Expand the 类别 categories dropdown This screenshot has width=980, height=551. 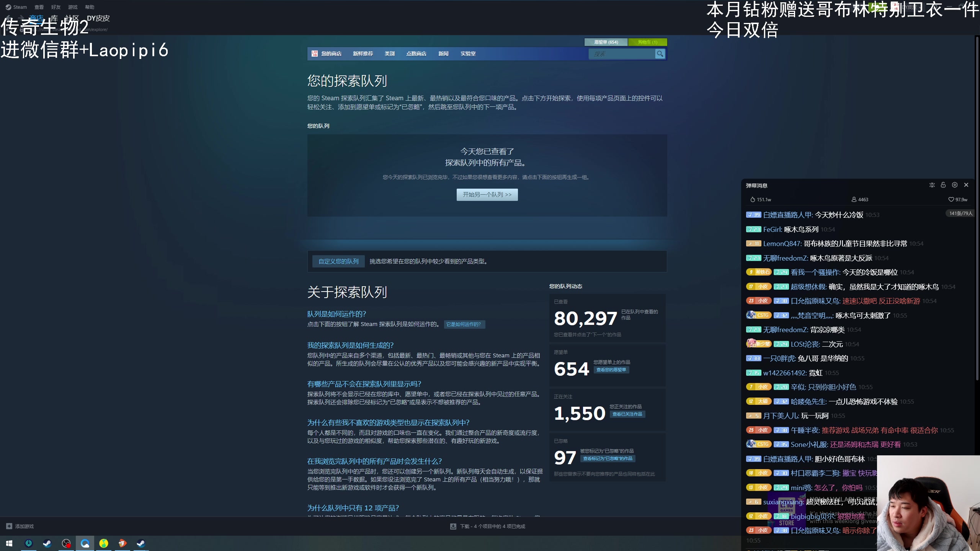click(x=390, y=54)
